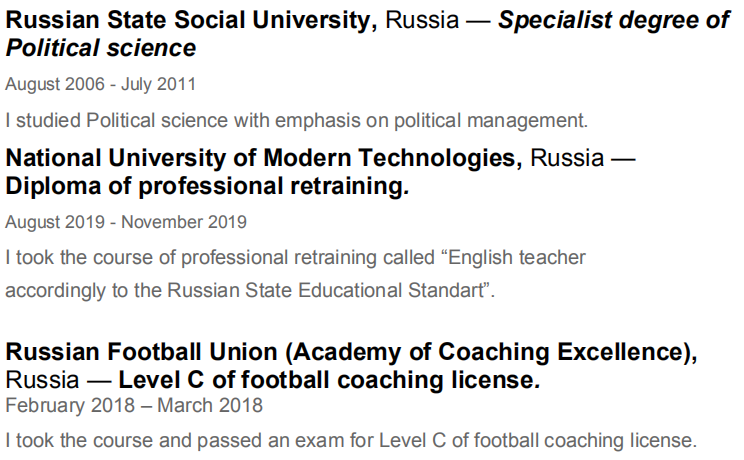Screen dimensions: 744x460
Task: Click the italic "Specialist degree of" text
Action: click(614, 21)
